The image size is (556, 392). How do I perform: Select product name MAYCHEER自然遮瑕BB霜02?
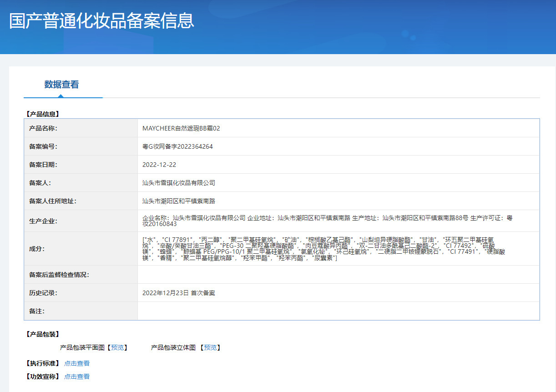pyautogui.click(x=181, y=128)
